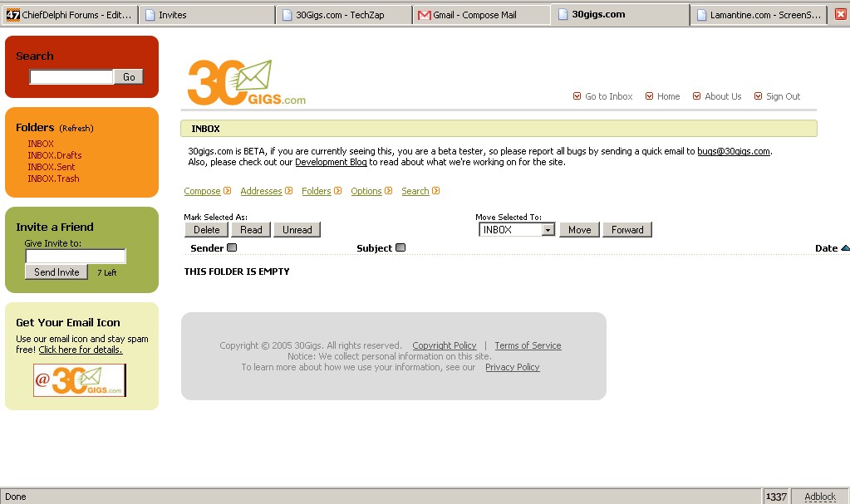This screenshot has height=504, width=850.
Task: Click the Folders link in toolbar
Action: point(317,191)
